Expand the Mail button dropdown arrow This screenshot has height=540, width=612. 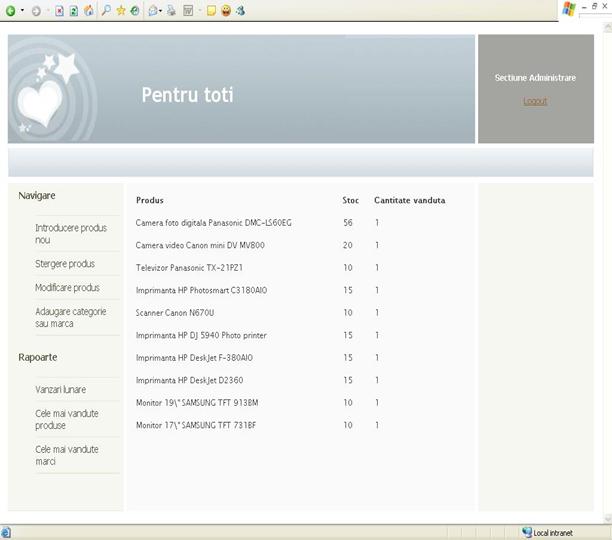coord(163,10)
